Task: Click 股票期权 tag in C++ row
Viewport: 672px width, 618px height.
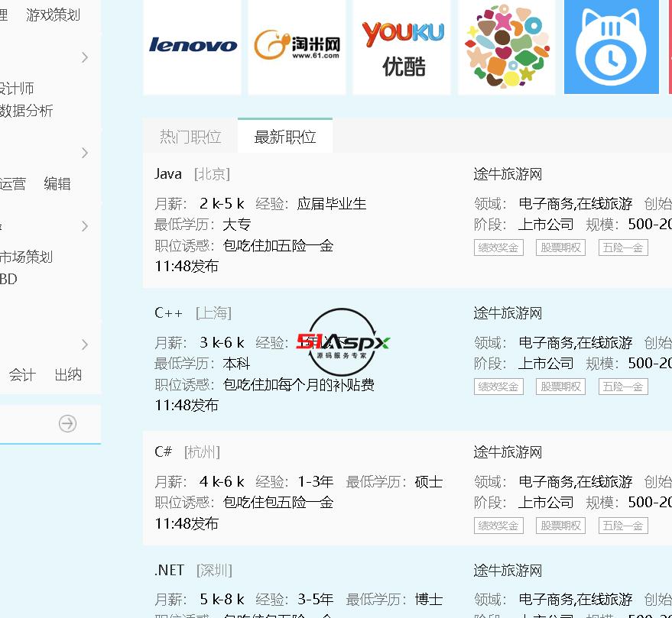Action: click(x=560, y=387)
